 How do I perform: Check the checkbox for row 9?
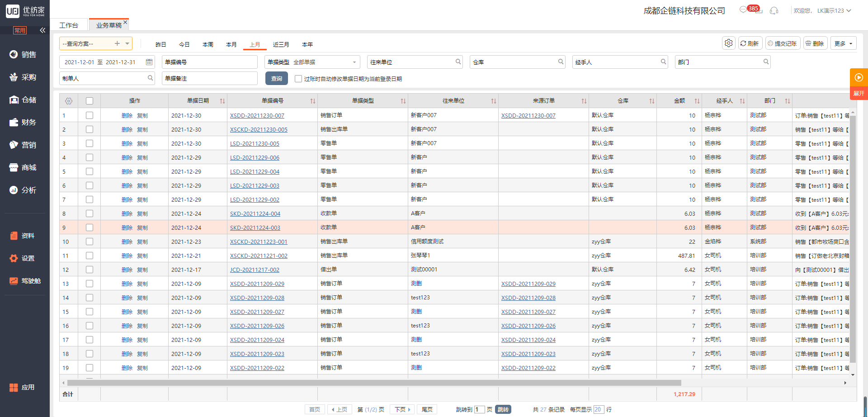point(90,227)
